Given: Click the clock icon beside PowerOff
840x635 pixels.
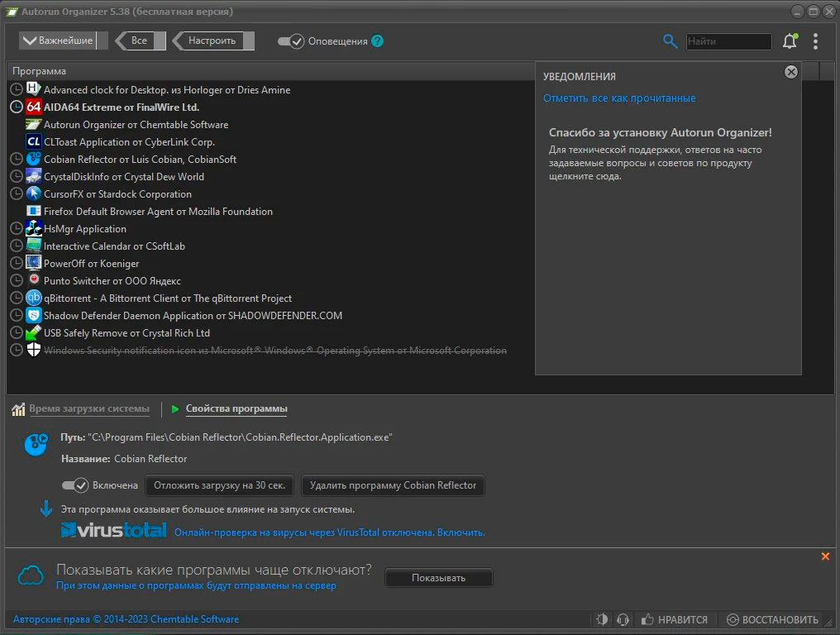Looking at the screenshot, I should pos(17,263).
